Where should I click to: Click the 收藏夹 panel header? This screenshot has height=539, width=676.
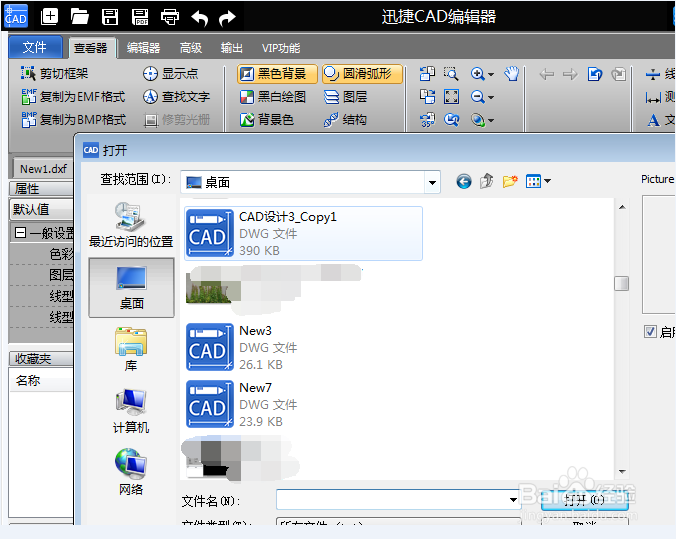[41, 358]
